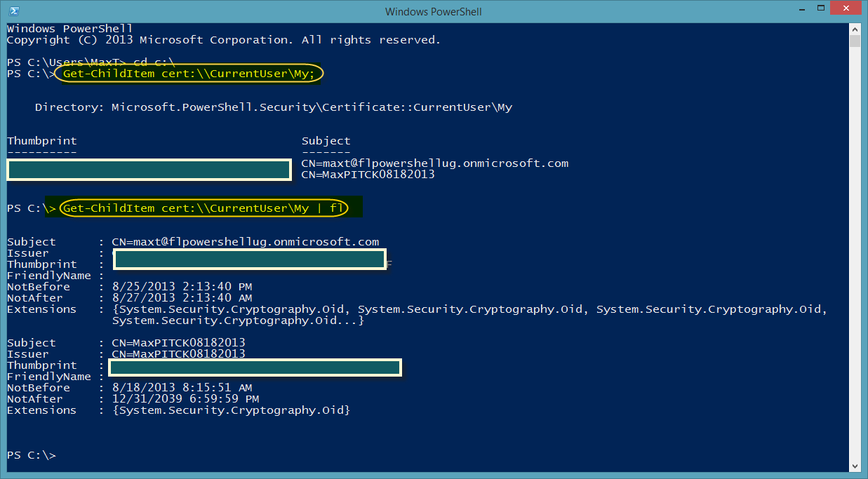
Task: Click the vertical scrollbar thumb
Action: point(855,41)
